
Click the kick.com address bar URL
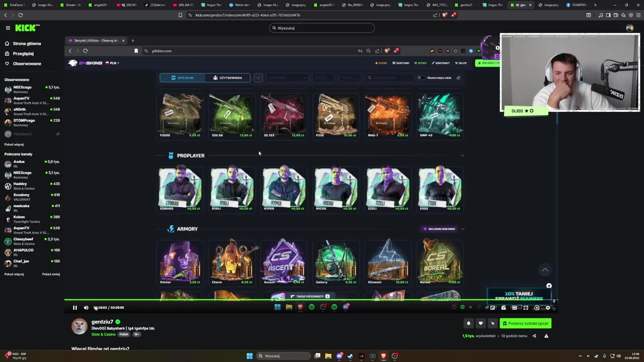click(248, 15)
